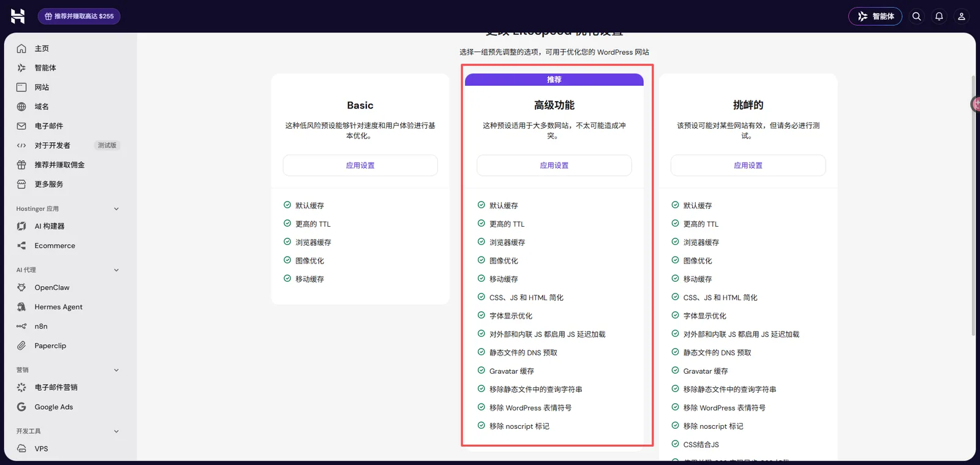This screenshot has height=465, width=980.
Task: Click the 推荐并赚取高达 $255 badge
Action: (x=79, y=16)
